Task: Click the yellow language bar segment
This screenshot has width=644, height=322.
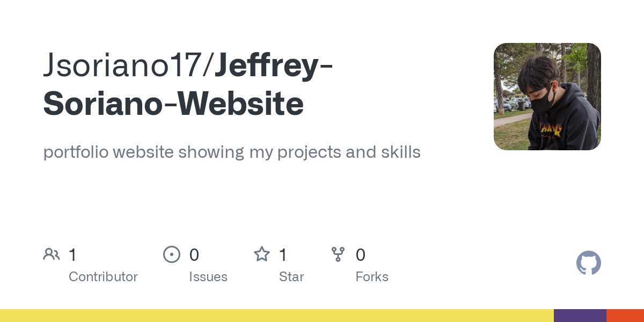Action: (x=277, y=316)
